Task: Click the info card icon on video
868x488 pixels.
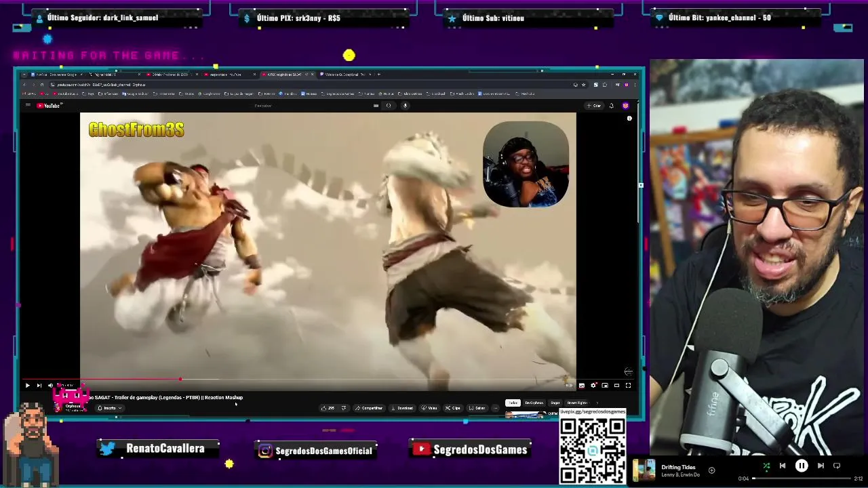Action: [629, 119]
